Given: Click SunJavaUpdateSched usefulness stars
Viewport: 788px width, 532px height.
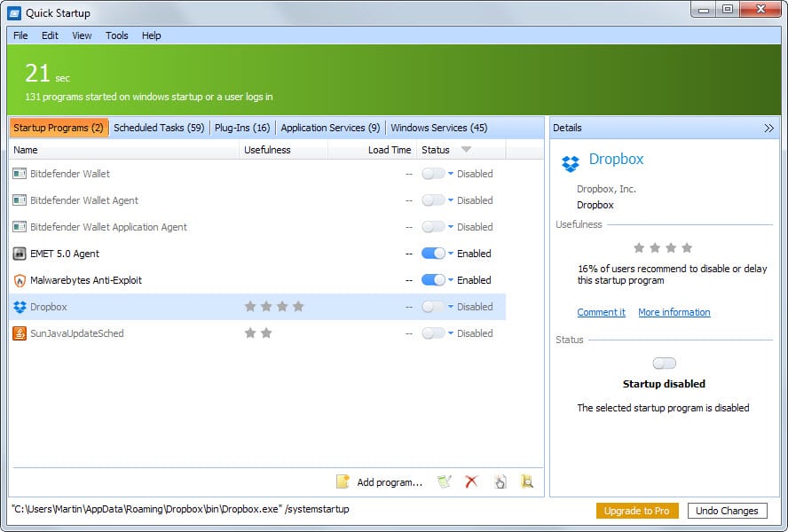Looking at the screenshot, I should (258, 333).
